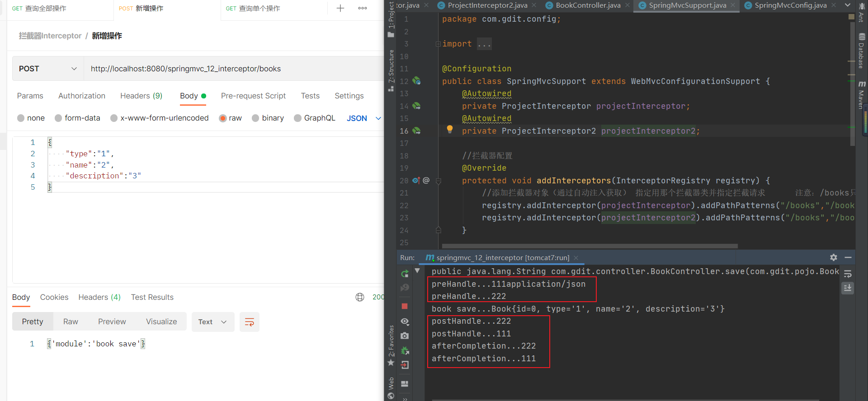Switch to the Authorization tab
Screen dimensions: 868x401
coord(82,96)
